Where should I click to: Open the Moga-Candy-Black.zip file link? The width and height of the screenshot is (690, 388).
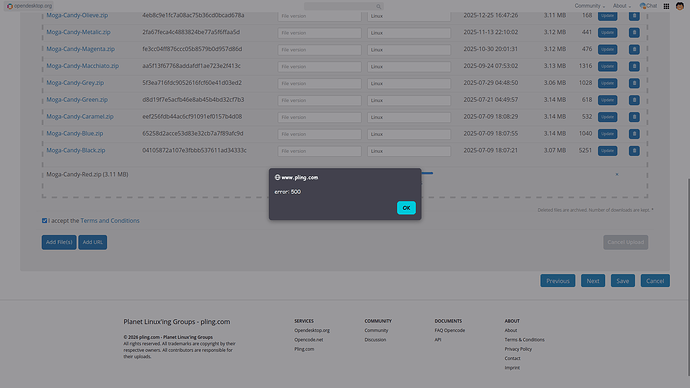pos(76,150)
